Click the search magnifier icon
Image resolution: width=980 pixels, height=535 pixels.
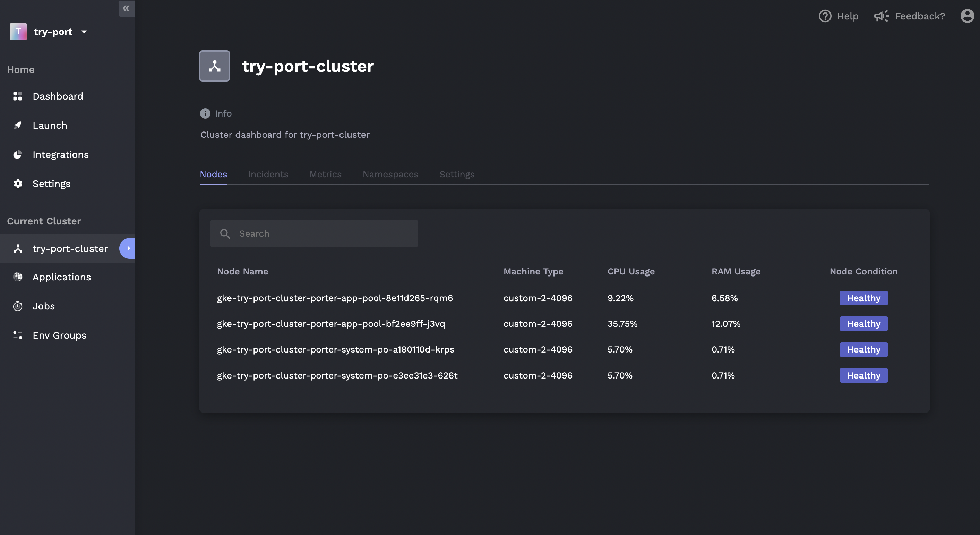225,233
